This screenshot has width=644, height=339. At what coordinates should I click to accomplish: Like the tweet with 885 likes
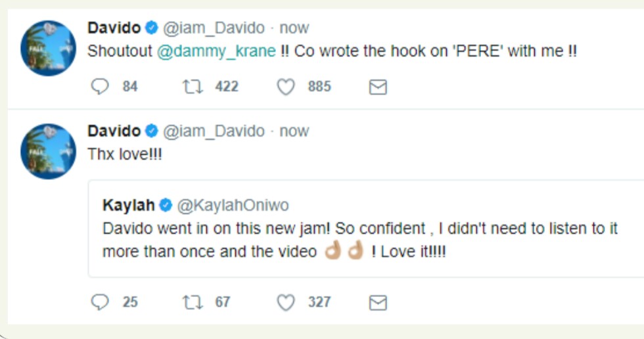[286, 87]
